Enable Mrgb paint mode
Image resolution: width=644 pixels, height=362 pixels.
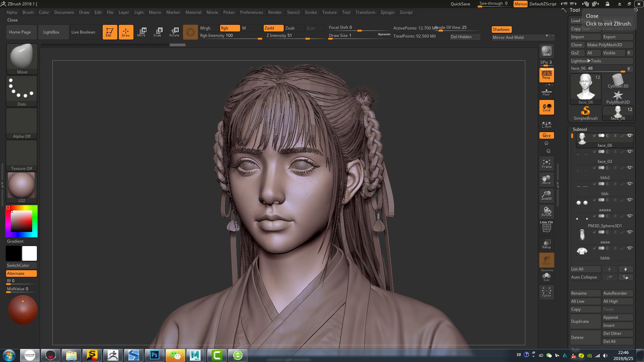coord(209,28)
